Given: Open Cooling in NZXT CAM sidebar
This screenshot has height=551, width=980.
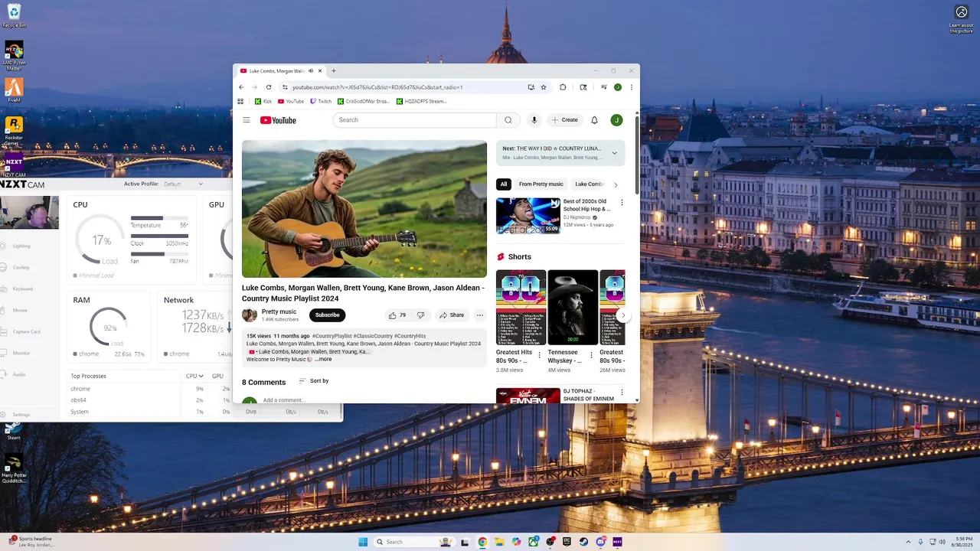Looking at the screenshot, I should tap(21, 267).
